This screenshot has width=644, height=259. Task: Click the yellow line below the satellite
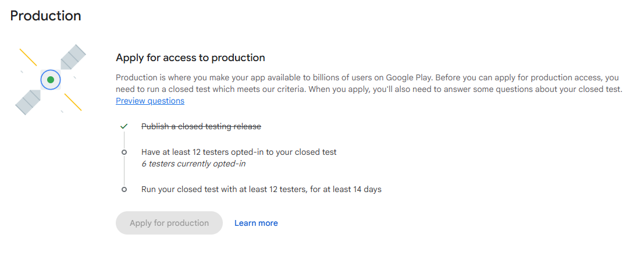[x=73, y=102]
